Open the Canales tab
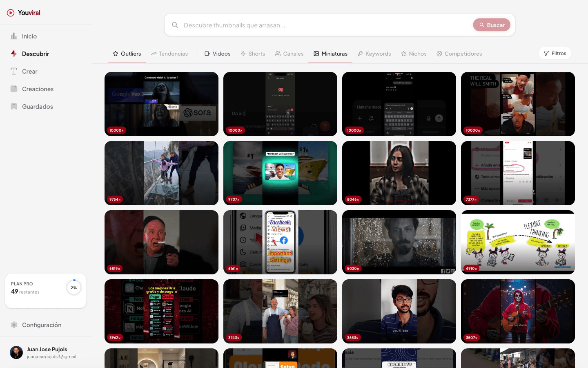This screenshot has height=368, width=588. click(x=290, y=54)
